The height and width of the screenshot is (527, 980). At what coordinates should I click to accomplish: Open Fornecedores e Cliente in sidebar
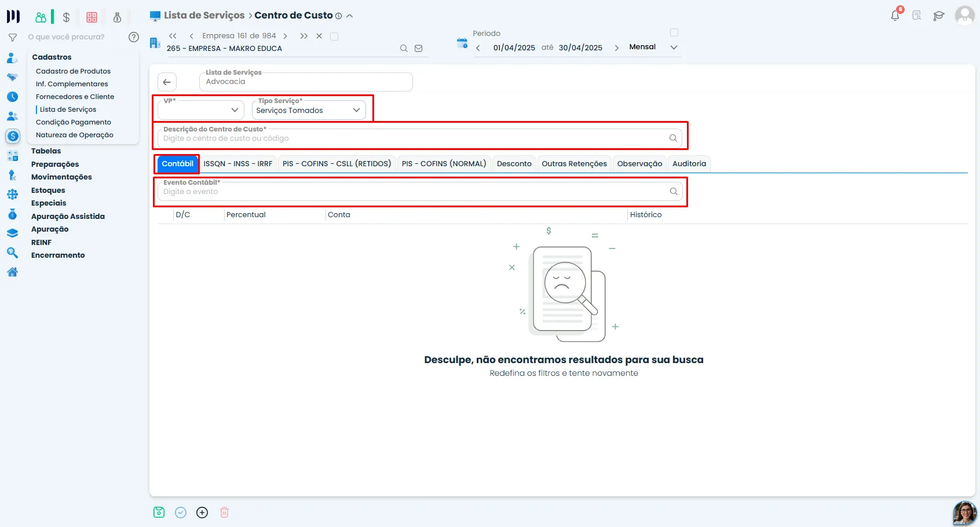[x=75, y=97]
